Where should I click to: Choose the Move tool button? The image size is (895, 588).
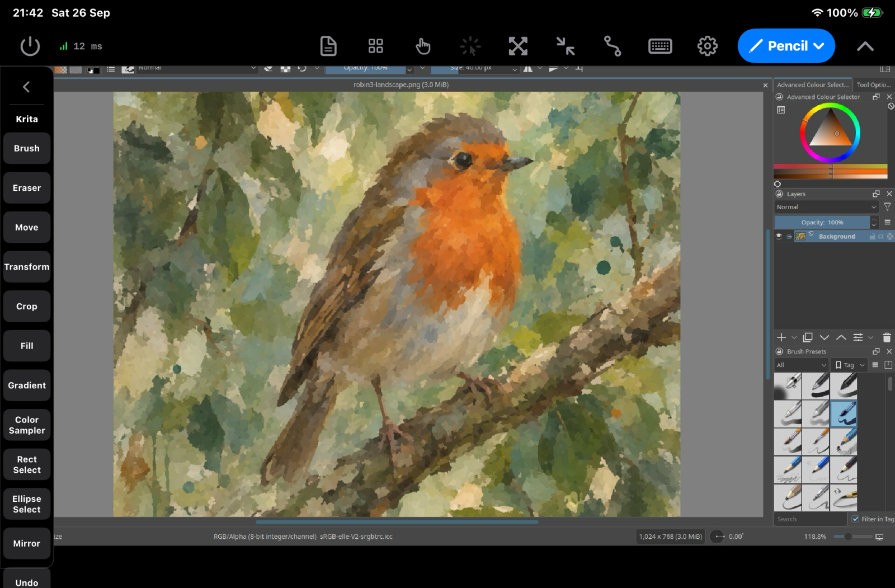27,227
